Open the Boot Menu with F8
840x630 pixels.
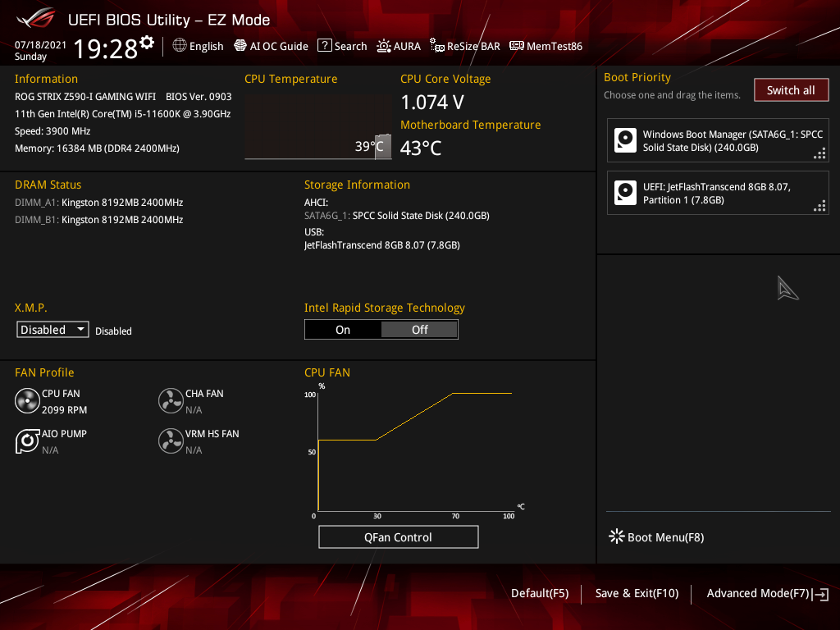coord(656,536)
